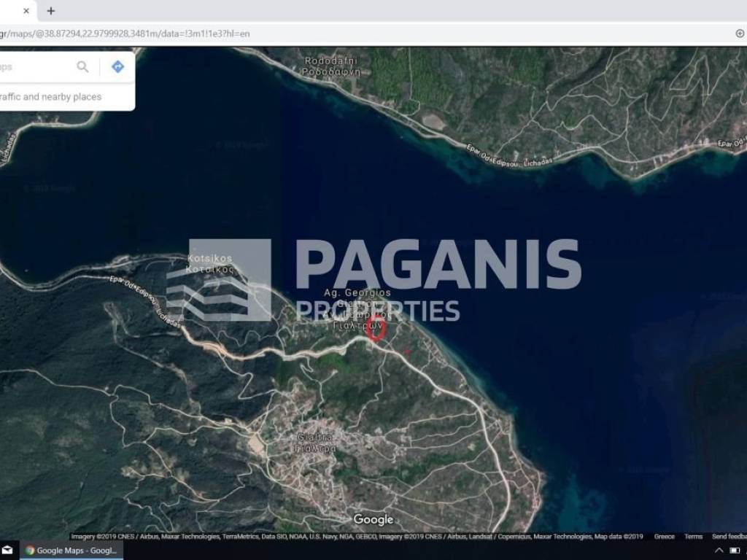Click the Send feedback link
Image resolution: width=747 pixels, height=560 pixels.
[x=729, y=537]
